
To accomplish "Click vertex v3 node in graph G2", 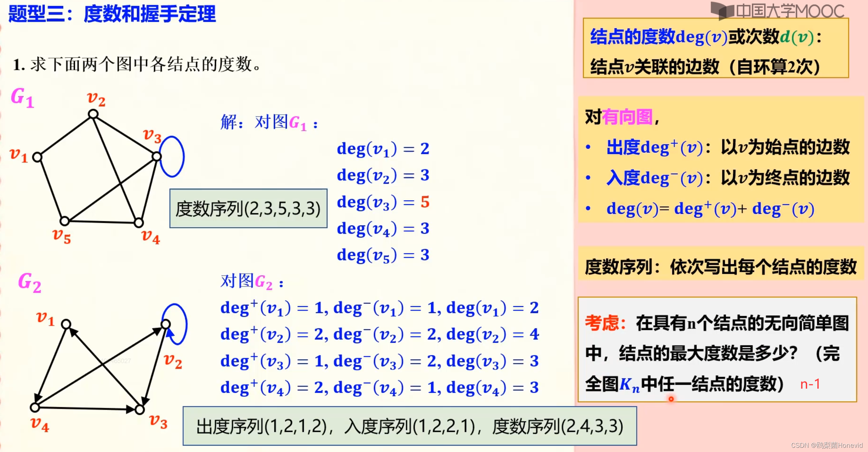I will 139,410.
